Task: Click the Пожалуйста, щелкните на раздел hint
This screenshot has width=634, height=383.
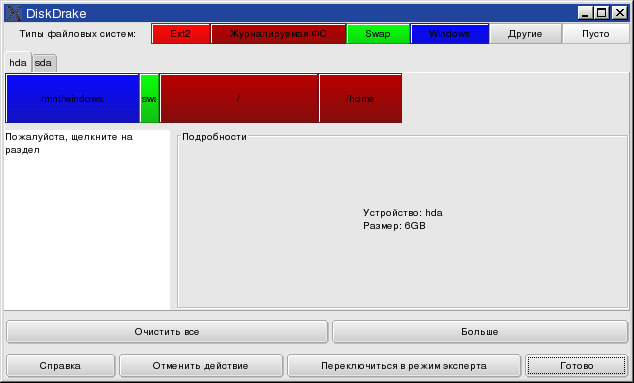Action: (69, 143)
